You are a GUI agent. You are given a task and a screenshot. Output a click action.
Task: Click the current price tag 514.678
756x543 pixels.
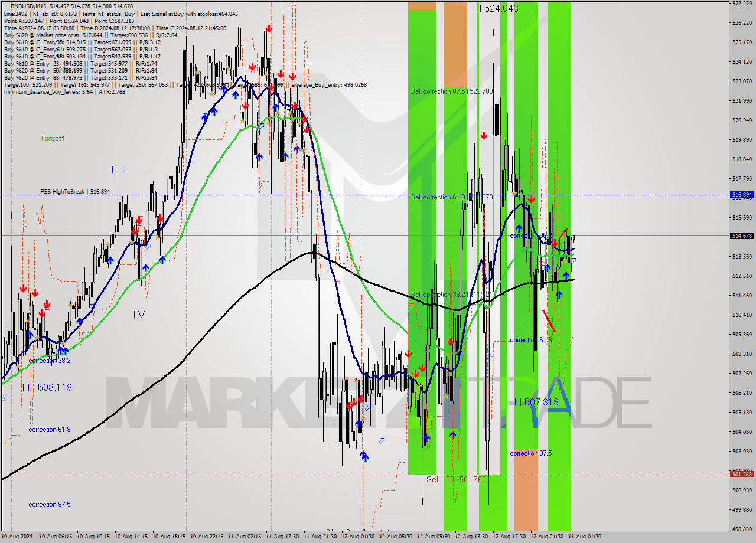[x=742, y=235]
